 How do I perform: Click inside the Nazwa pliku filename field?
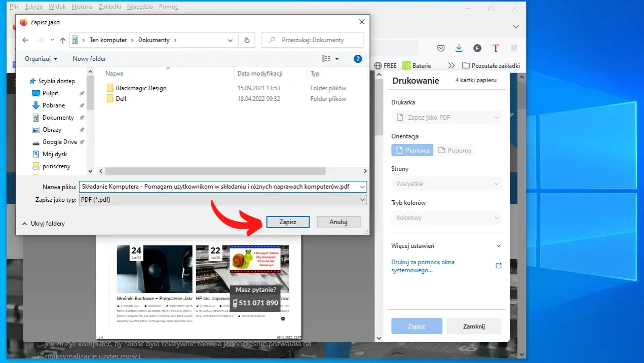coord(218,187)
